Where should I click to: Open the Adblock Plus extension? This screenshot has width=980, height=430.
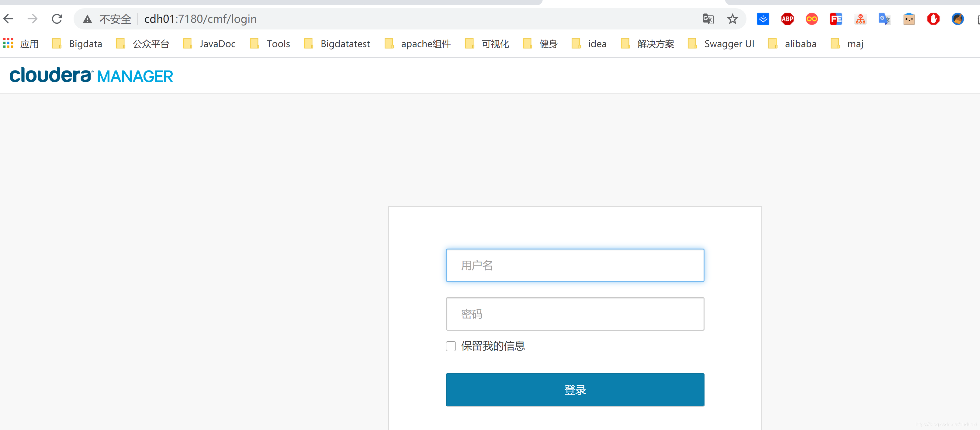(787, 19)
